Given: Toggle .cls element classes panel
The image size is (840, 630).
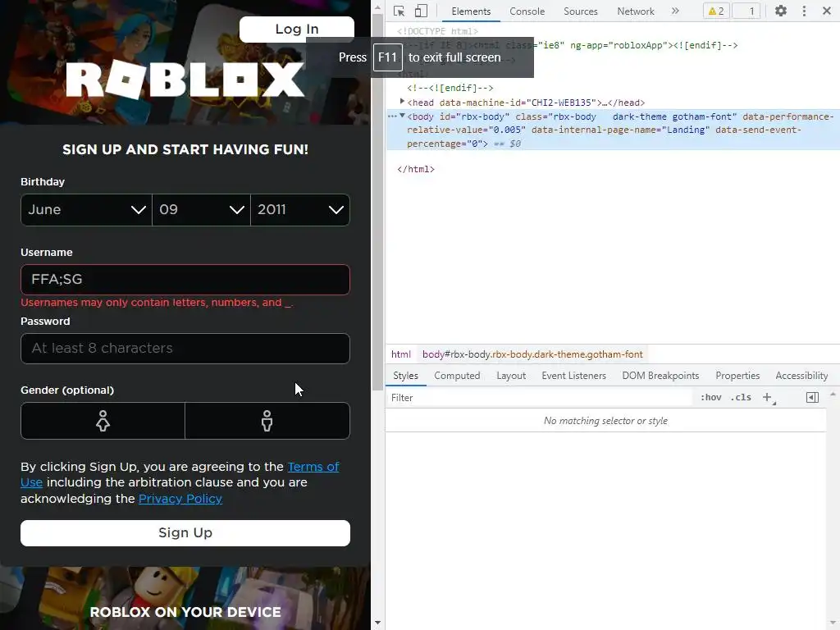Looking at the screenshot, I should pyautogui.click(x=741, y=398).
